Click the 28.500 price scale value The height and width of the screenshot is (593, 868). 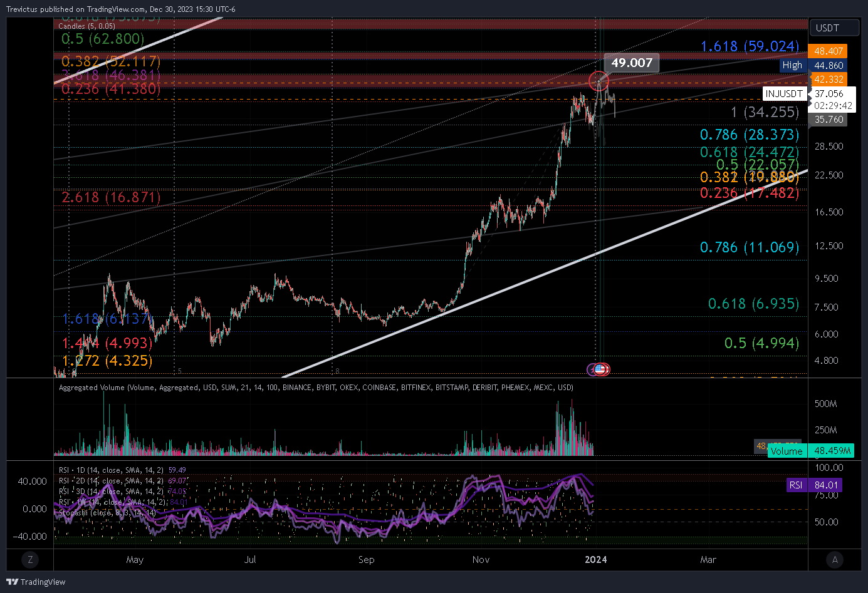tap(829, 146)
